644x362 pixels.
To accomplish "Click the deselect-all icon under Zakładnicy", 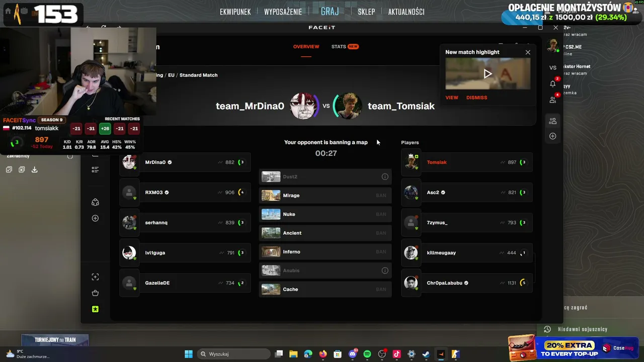I will coord(22,169).
